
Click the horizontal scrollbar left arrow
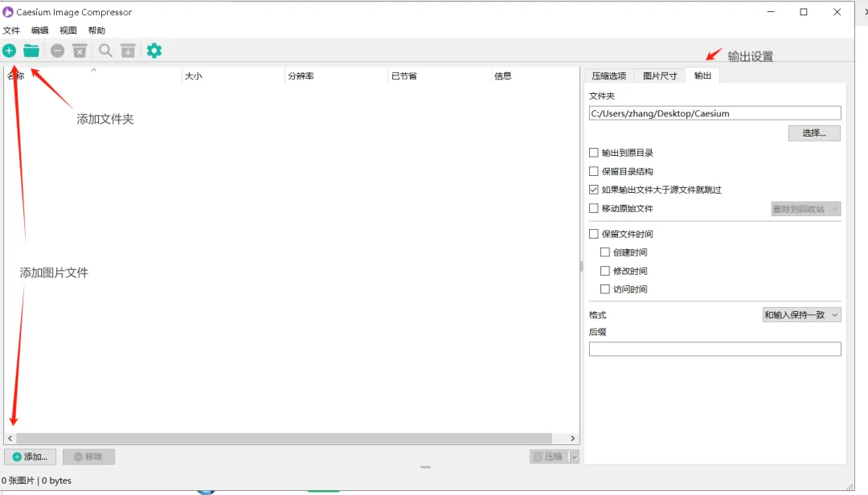[10, 438]
